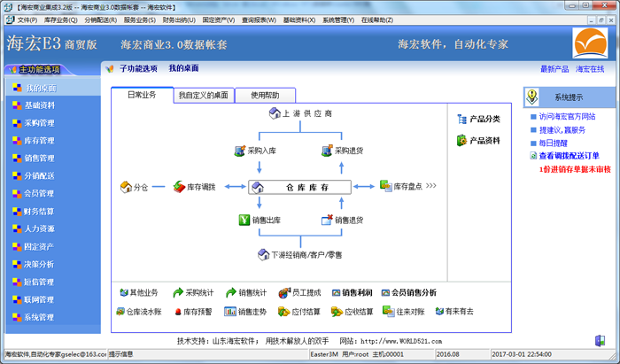Open 产品分类 product category icon

[x=461, y=119]
